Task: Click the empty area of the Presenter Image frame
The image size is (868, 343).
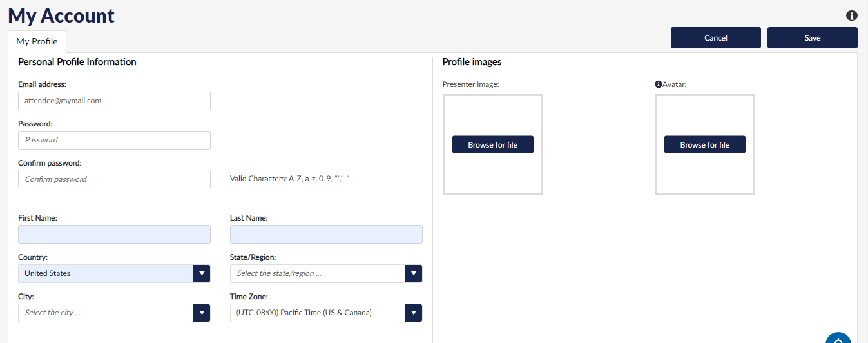Action: 492,115
